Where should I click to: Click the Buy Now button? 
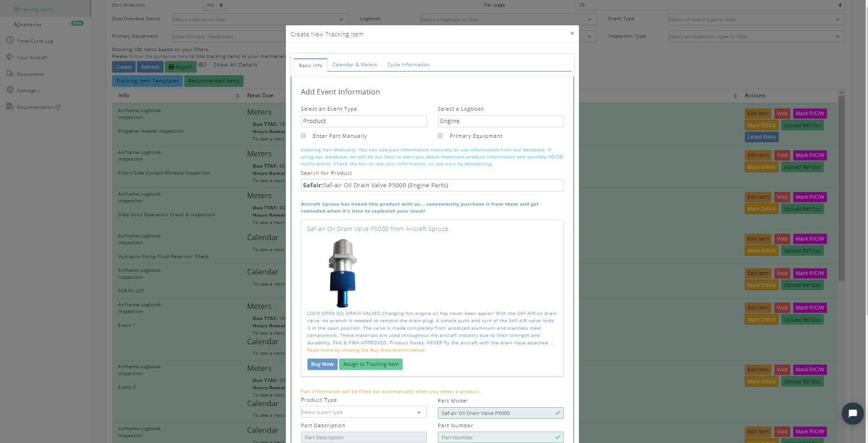point(322,364)
